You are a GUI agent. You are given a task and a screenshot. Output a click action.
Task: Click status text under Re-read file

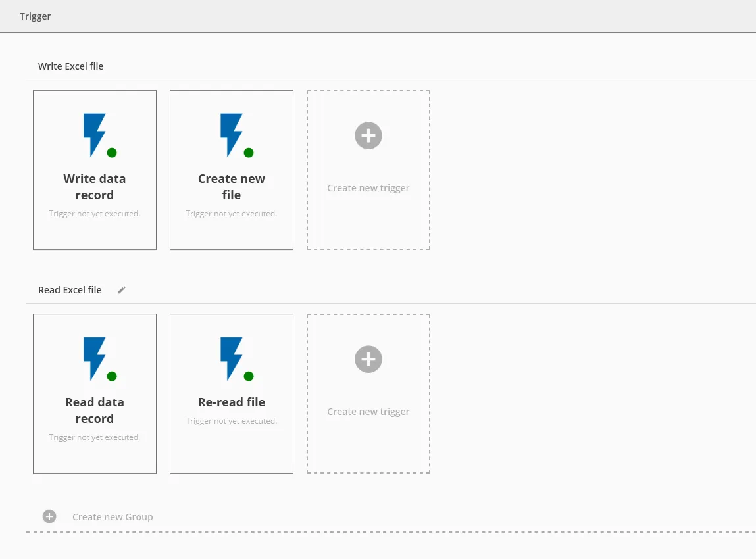232,421
